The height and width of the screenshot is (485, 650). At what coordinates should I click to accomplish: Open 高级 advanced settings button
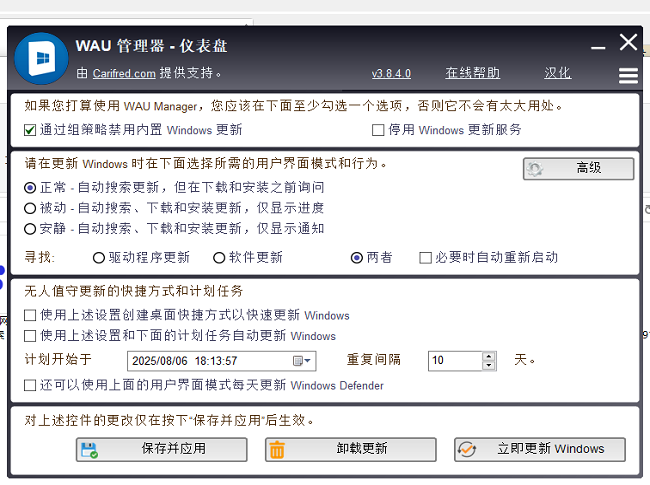[578, 169]
